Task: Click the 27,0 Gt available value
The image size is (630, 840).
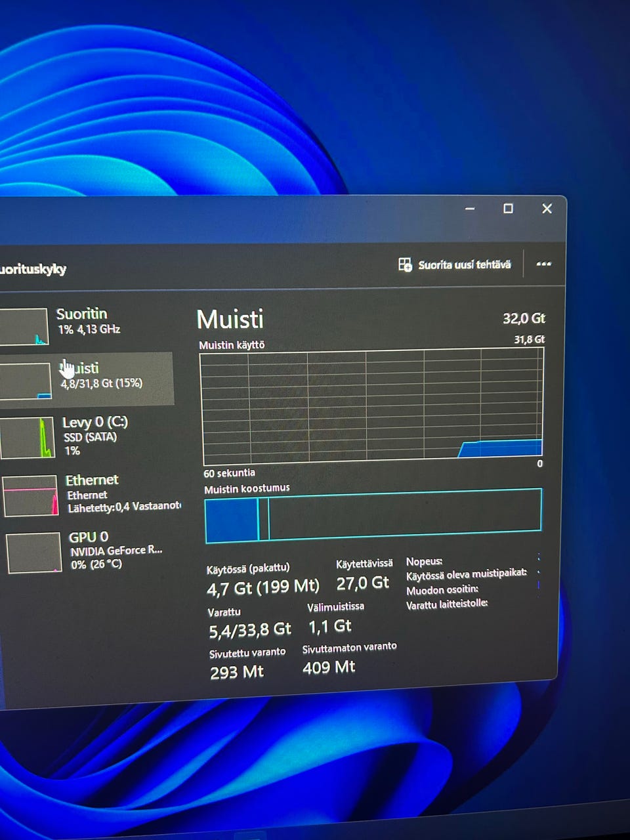Action: (363, 583)
